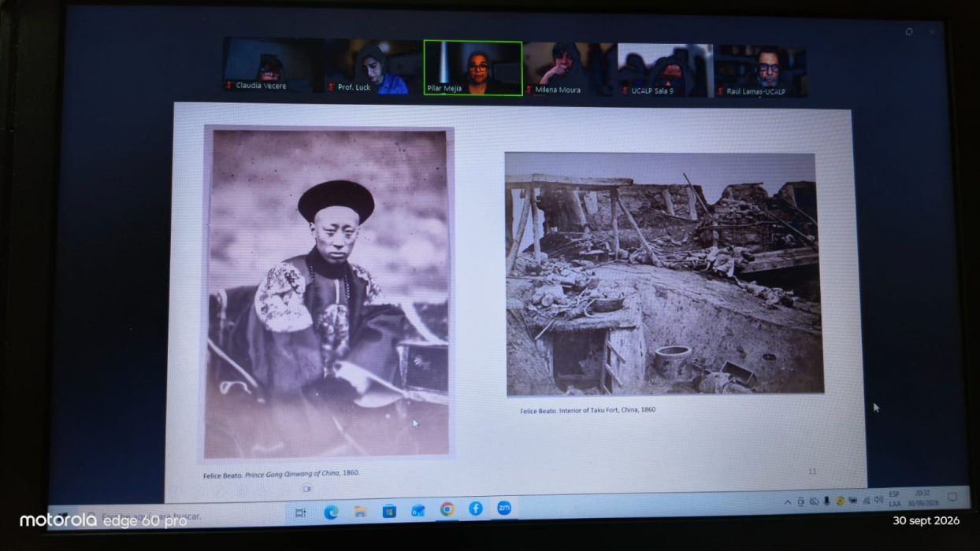Launch Google Chrome from the taskbar
The height and width of the screenshot is (551, 980).
pos(447,509)
